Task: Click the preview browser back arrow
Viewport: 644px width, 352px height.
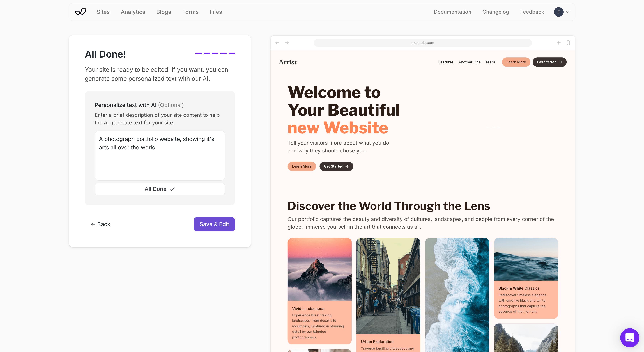Action: coord(277,43)
